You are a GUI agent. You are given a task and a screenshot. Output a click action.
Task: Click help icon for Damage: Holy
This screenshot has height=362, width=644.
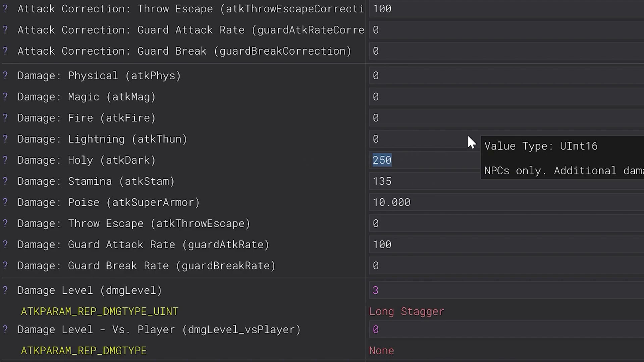point(5,160)
